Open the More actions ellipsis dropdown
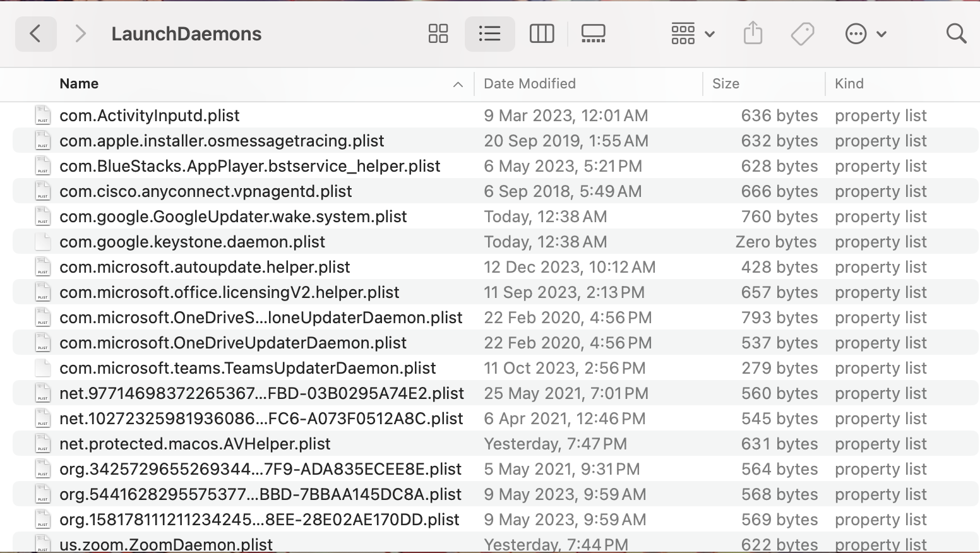The image size is (980, 553). coord(866,33)
